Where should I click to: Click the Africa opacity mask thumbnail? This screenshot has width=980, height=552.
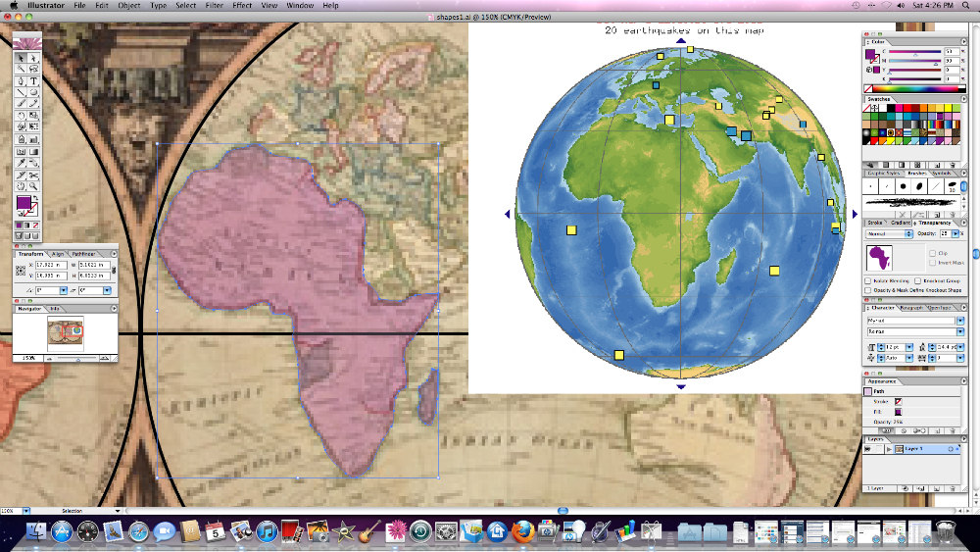(x=879, y=258)
